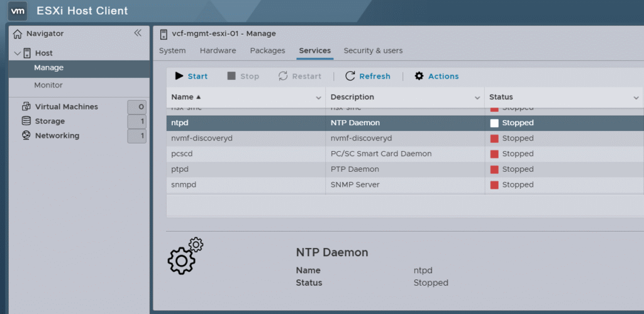This screenshot has width=644, height=314.
Task: Open the Status column dropdown arrow
Action: (636, 98)
